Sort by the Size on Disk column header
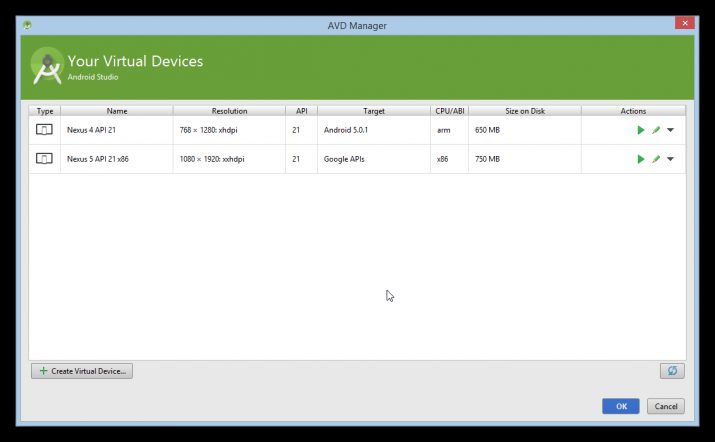The image size is (715, 442). pos(525,111)
